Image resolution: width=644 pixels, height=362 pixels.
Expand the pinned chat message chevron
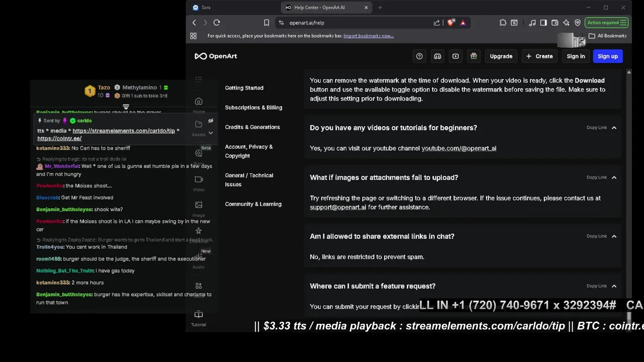coord(211,133)
